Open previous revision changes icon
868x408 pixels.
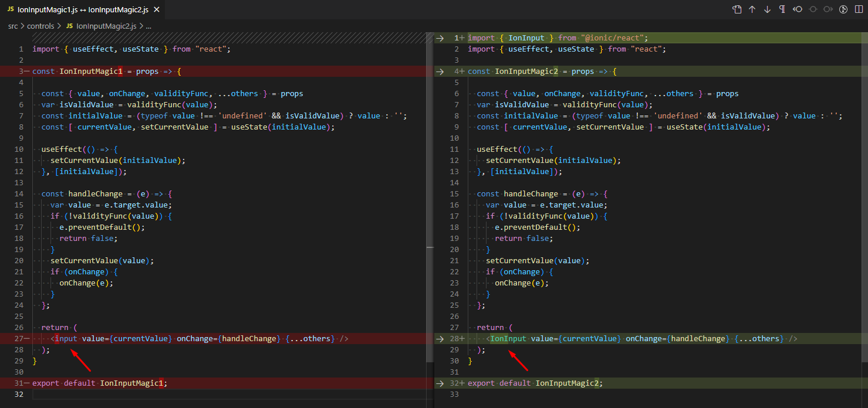coord(798,9)
